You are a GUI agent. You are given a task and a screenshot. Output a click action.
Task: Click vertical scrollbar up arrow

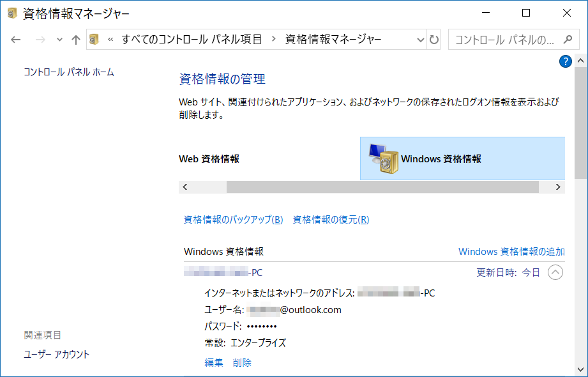tap(581, 61)
